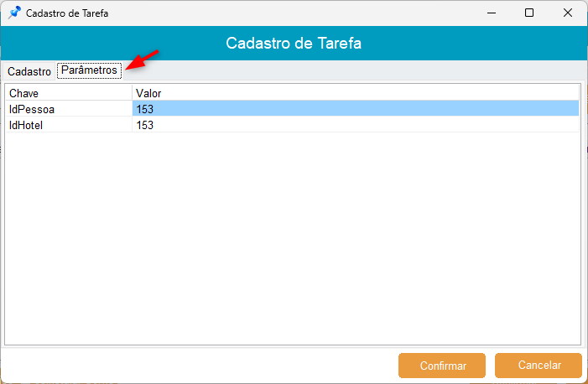This screenshot has width=588, height=384.
Task: Click the blue pin icon in title bar
Action: pos(14,13)
